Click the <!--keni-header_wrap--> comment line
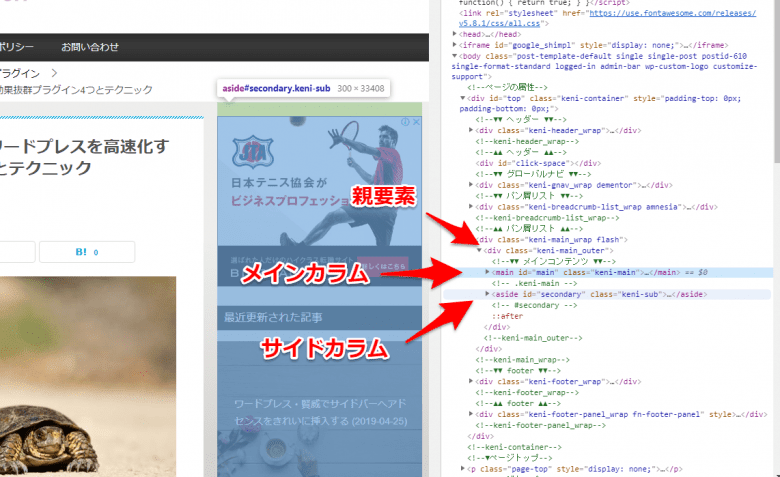Image resolution: width=780 pixels, height=477 pixels. tap(527, 141)
